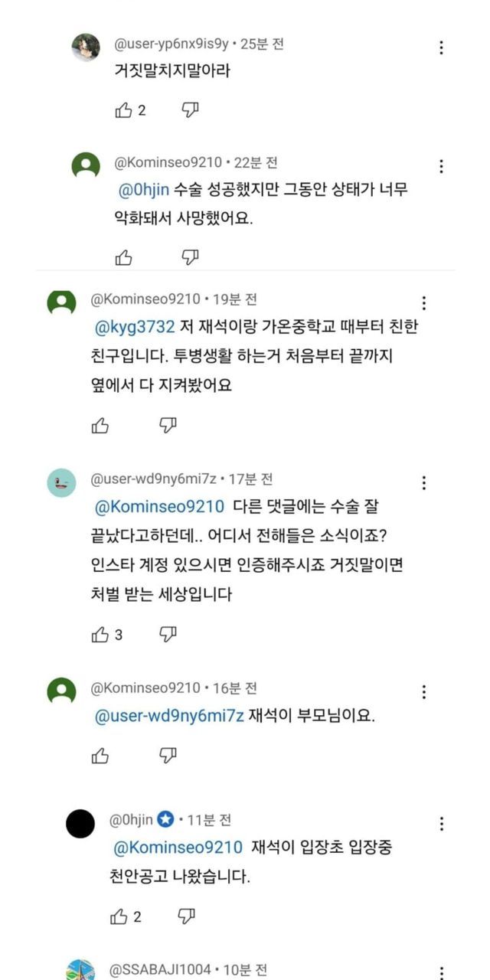Like Kominseo9210's 16-minute-old reply
The width and height of the screenshot is (490, 980).
(100, 756)
